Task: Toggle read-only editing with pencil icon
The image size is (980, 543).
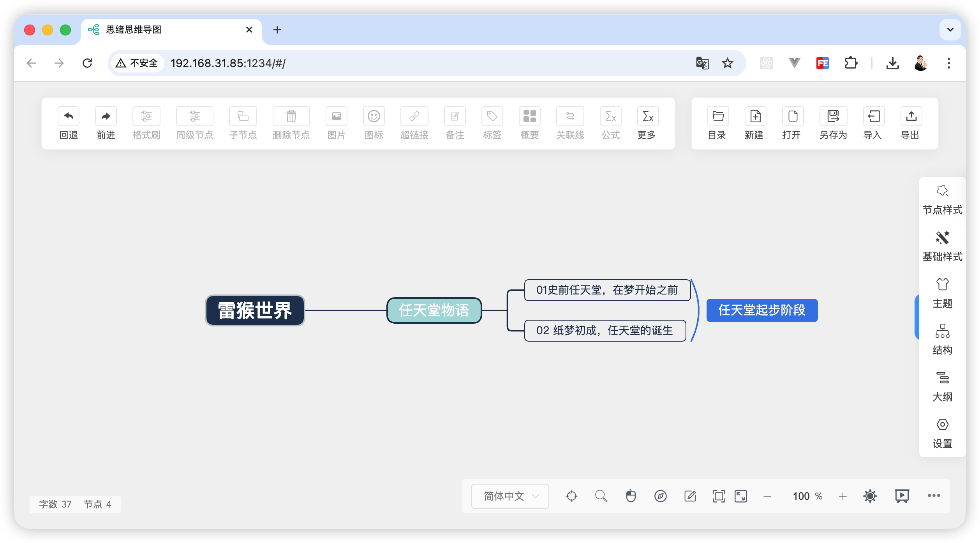Action: coord(691,496)
